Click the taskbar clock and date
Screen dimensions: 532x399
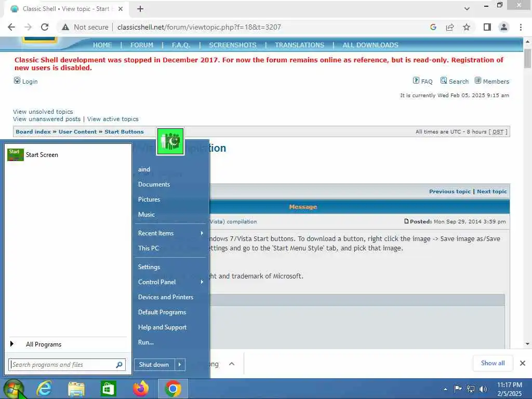click(510, 389)
